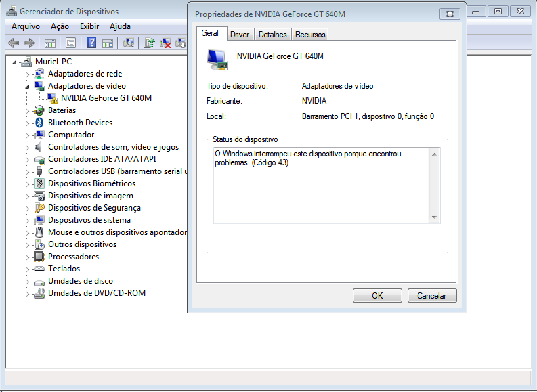Expand the Baterias node
Screen dimensions: 537x392
(27, 111)
